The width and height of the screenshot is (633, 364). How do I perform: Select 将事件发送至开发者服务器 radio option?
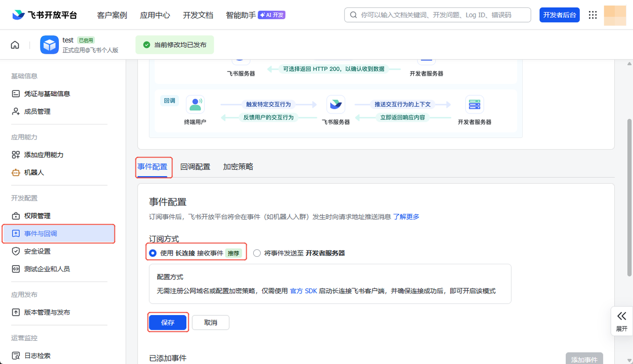257,253
